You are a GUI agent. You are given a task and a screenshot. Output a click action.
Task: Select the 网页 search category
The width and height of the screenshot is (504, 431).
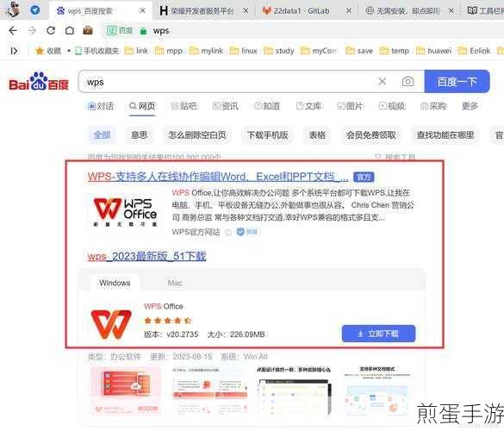pos(142,106)
